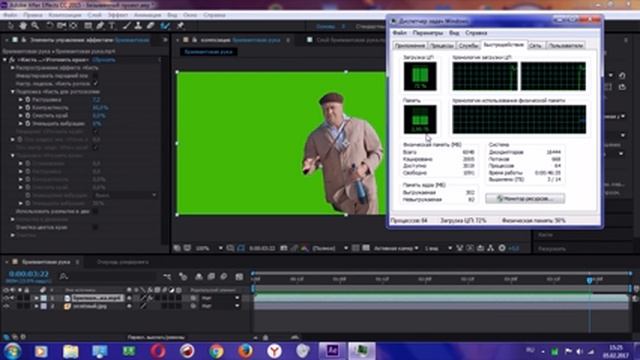This screenshot has height=360, width=640.
Task: Expand the Roto Brush propagation group
Action: [x=13, y=68]
